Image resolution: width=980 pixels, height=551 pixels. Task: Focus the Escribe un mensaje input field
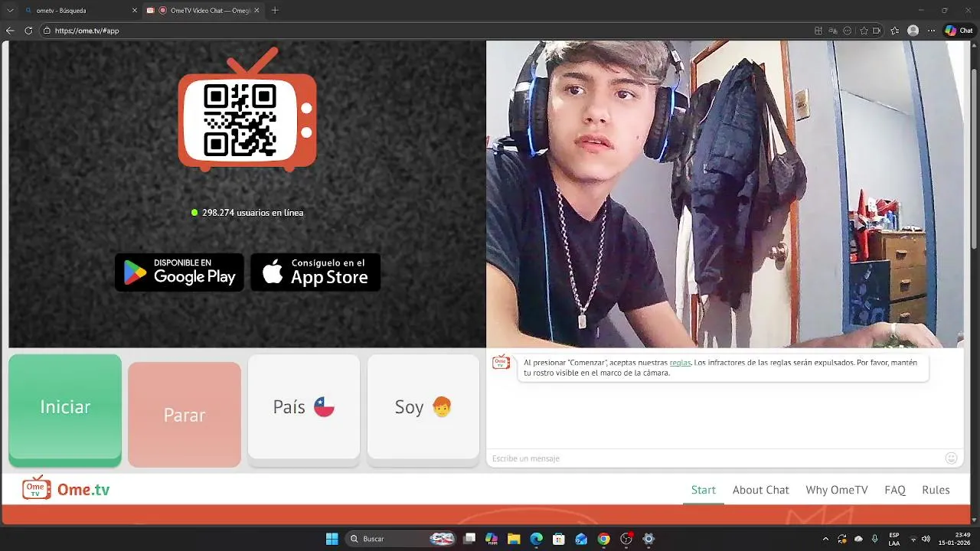click(x=716, y=458)
